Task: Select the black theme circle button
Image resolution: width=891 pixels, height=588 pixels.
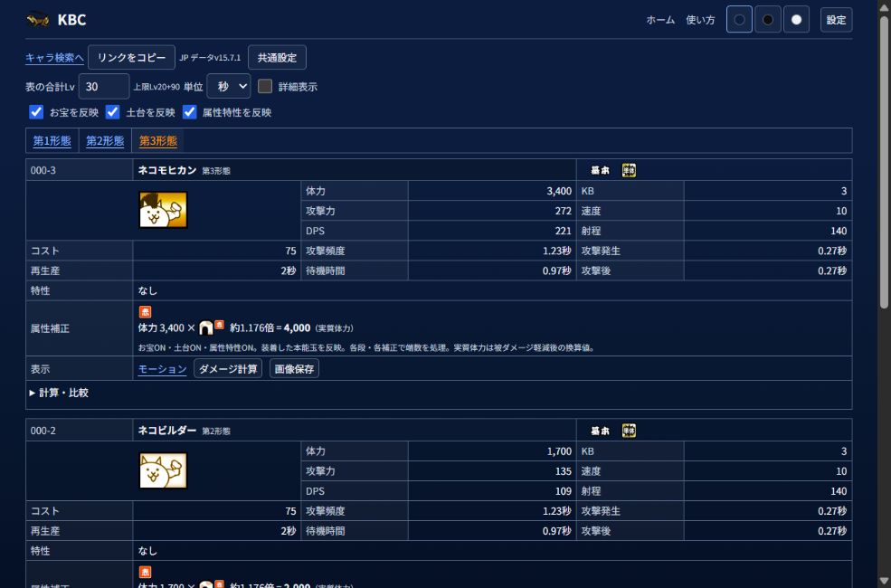Action: click(768, 20)
